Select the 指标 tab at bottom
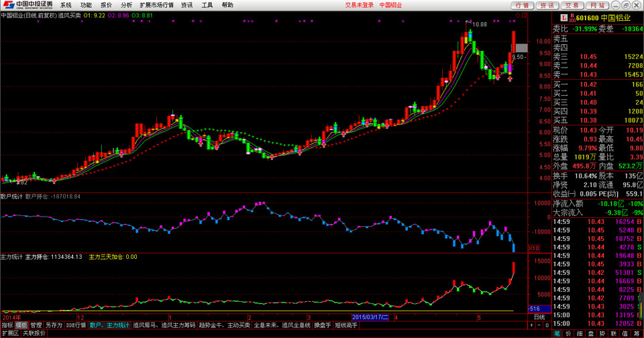This screenshot has width=644, height=338. [7, 325]
